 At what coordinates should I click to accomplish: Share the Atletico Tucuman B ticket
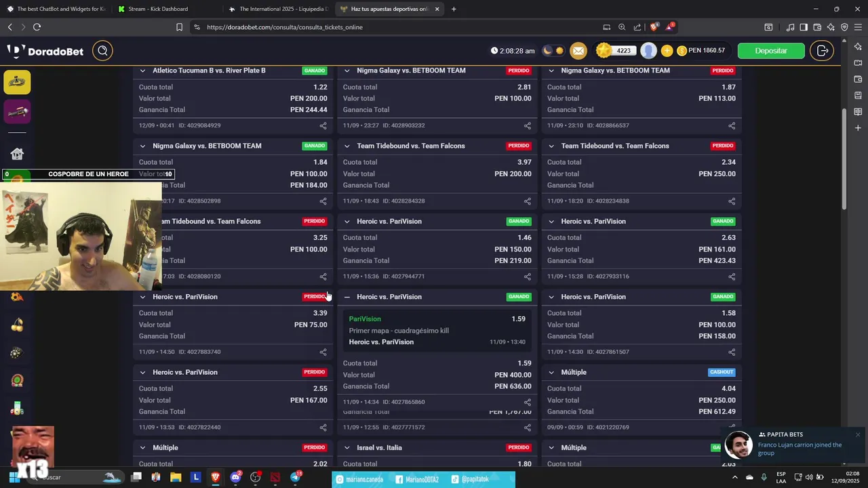(x=323, y=125)
